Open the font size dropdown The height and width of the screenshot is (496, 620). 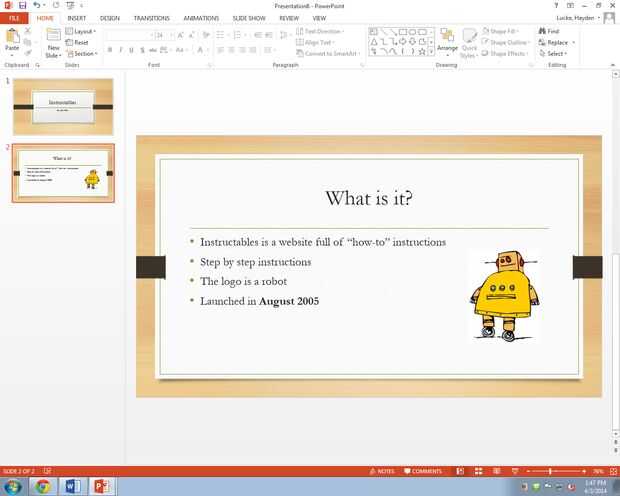click(172, 35)
